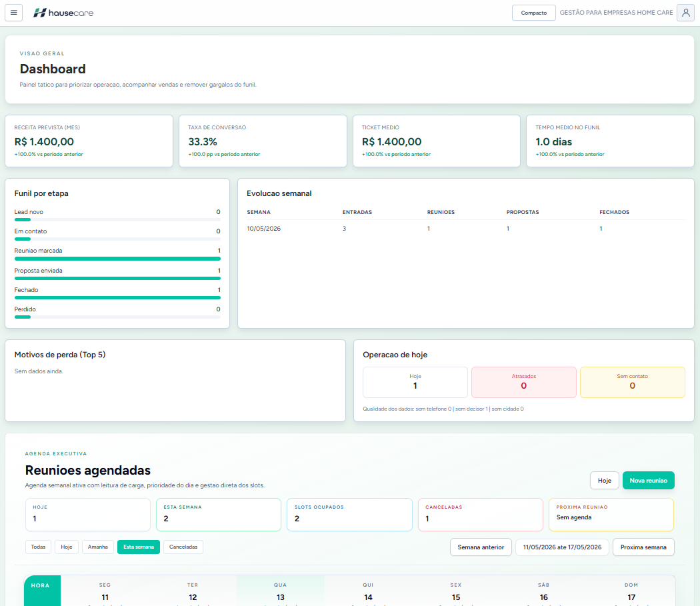700x606 pixels.
Task: Open the Sem contato card
Action: pos(632,382)
